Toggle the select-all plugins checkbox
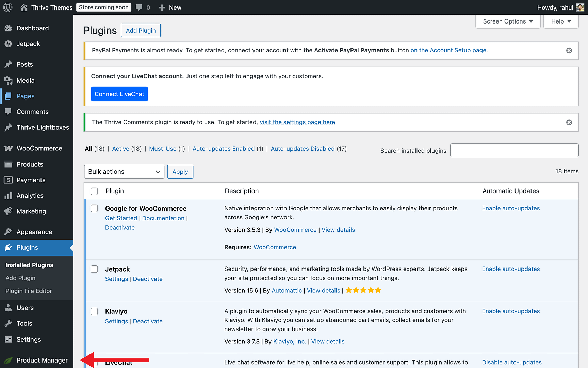The image size is (588, 368). [x=94, y=191]
